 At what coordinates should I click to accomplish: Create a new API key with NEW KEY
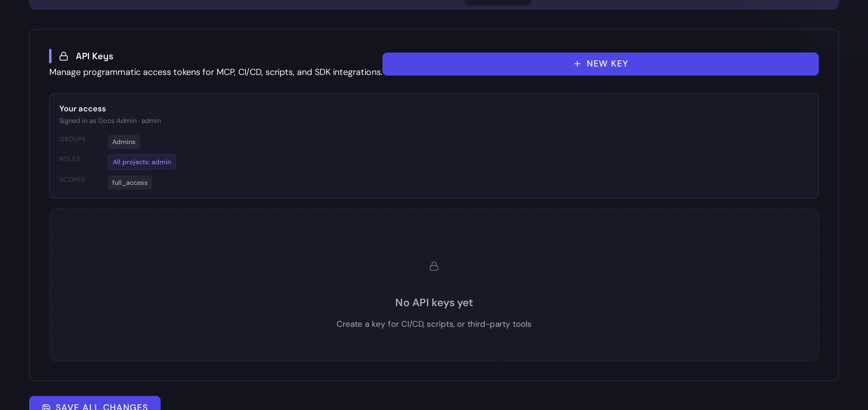(601, 64)
